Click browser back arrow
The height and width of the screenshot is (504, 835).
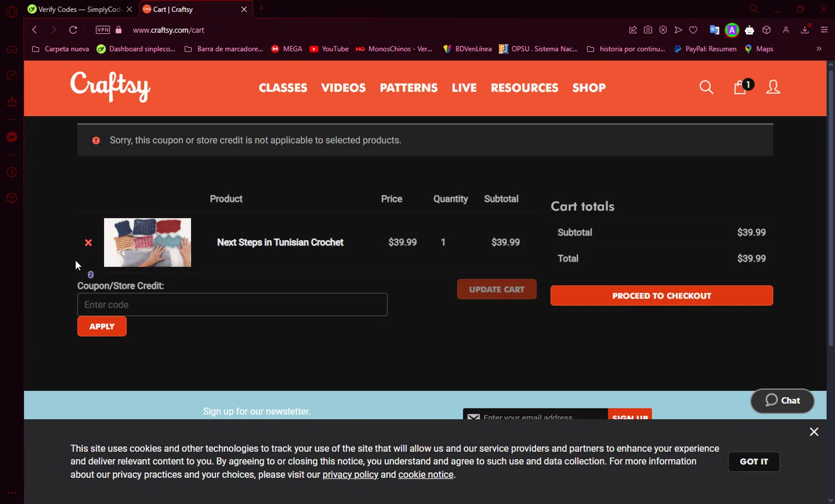tap(35, 30)
